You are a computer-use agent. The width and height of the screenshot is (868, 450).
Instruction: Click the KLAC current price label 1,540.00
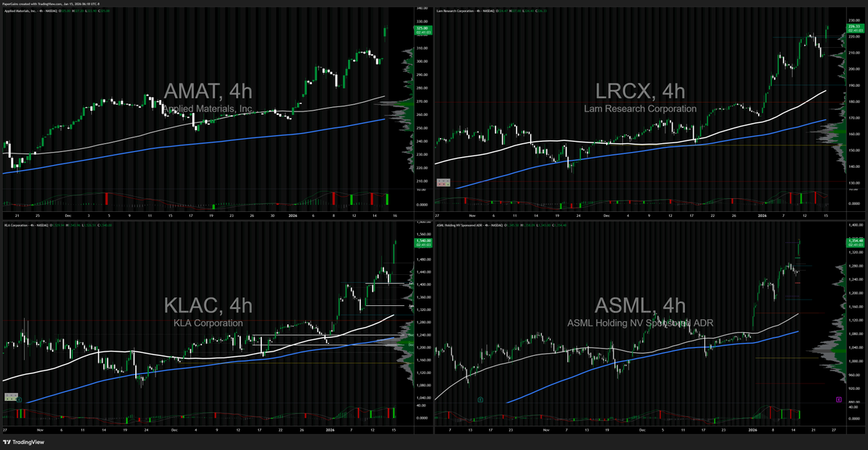click(422, 244)
